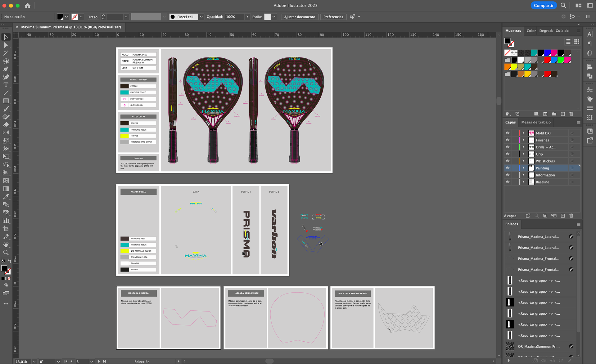Screen dimensions: 596x364
Task: Open the artboard number dropdown
Action: pyautogui.click(x=92, y=362)
